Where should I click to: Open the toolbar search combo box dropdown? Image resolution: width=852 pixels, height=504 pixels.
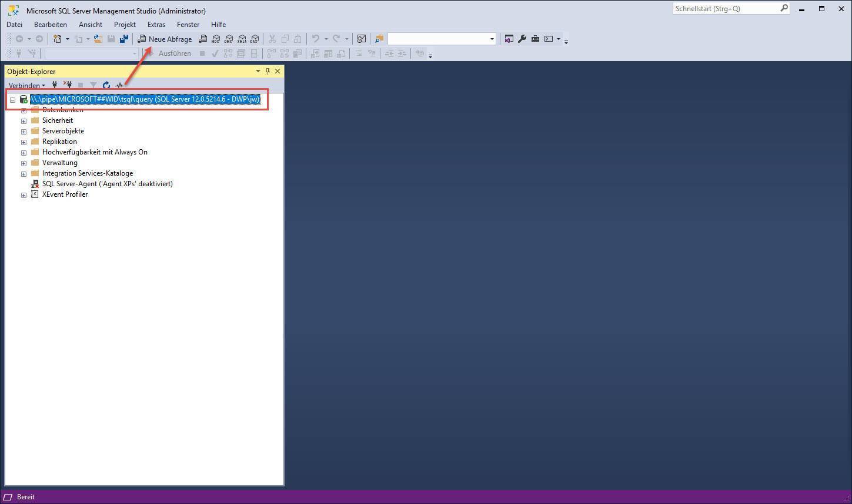coord(492,39)
